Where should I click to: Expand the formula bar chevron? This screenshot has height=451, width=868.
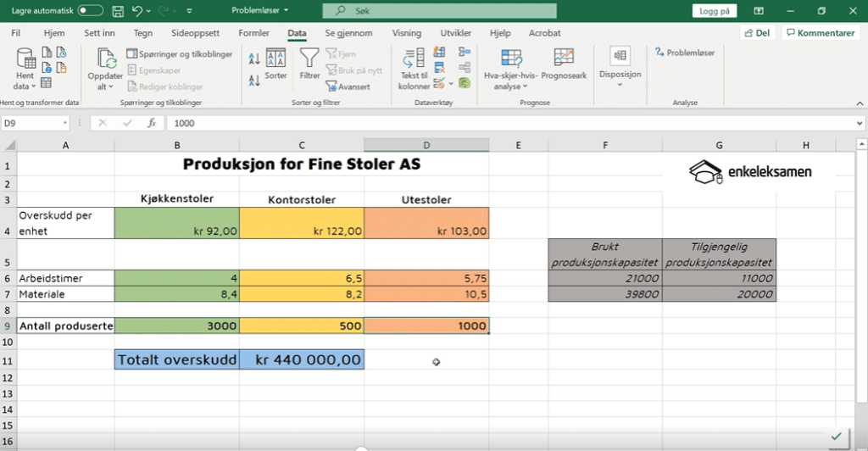tap(860, 123)
